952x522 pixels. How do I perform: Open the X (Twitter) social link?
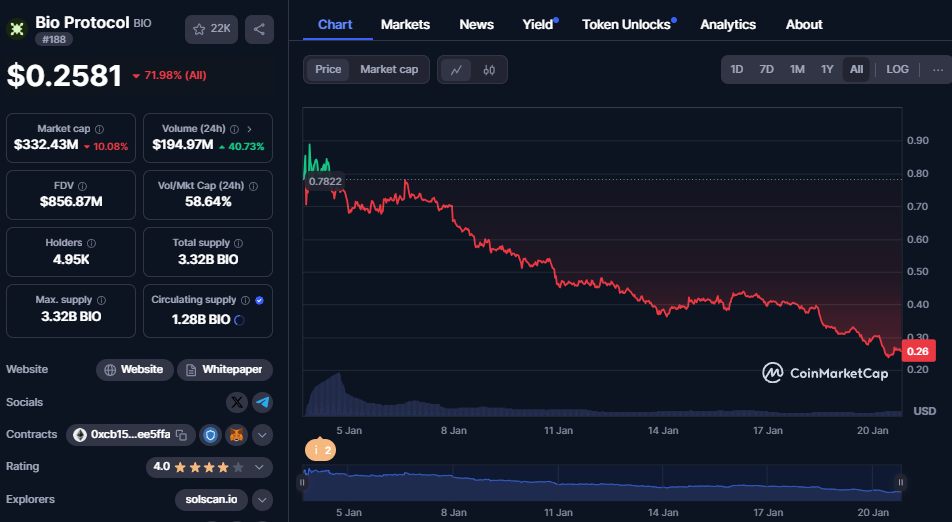coord(236,402)
